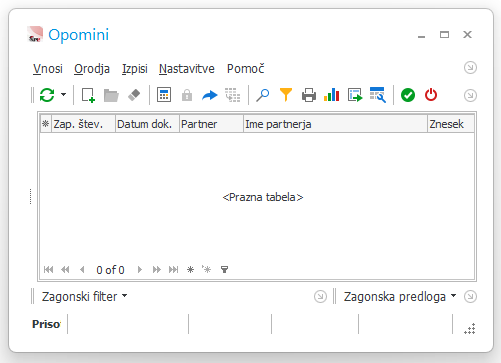This screenshot has width=501, height=363.
Task: Open the colored bar chart icon
Action: [332, 95]
